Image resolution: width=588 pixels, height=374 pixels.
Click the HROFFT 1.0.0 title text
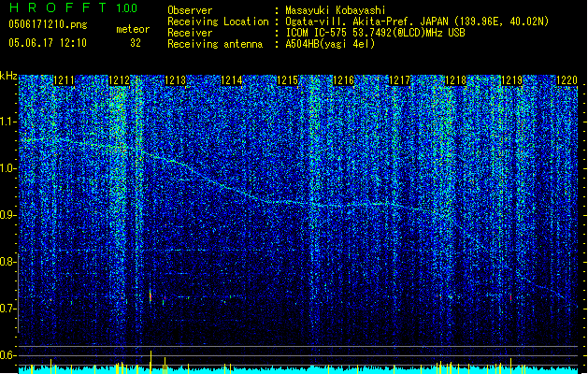click(x=73, y=7)
